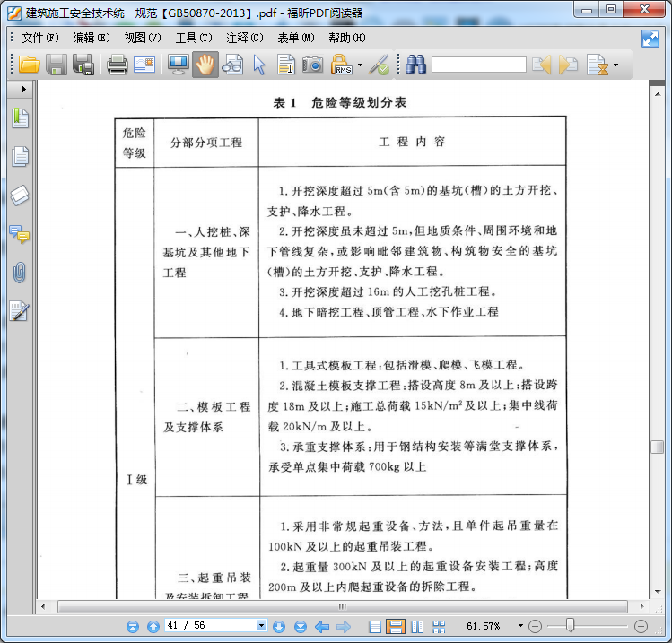Open the 文件(F) menu
Image resolution: width=672 pixels, height=643 pixels.
pos(40,39)
